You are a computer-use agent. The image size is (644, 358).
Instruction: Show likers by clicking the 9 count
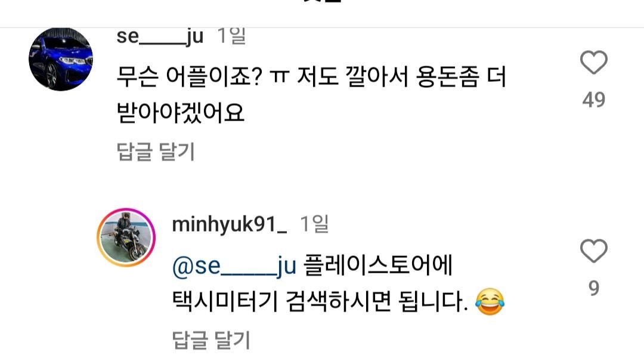pos(593,288)
